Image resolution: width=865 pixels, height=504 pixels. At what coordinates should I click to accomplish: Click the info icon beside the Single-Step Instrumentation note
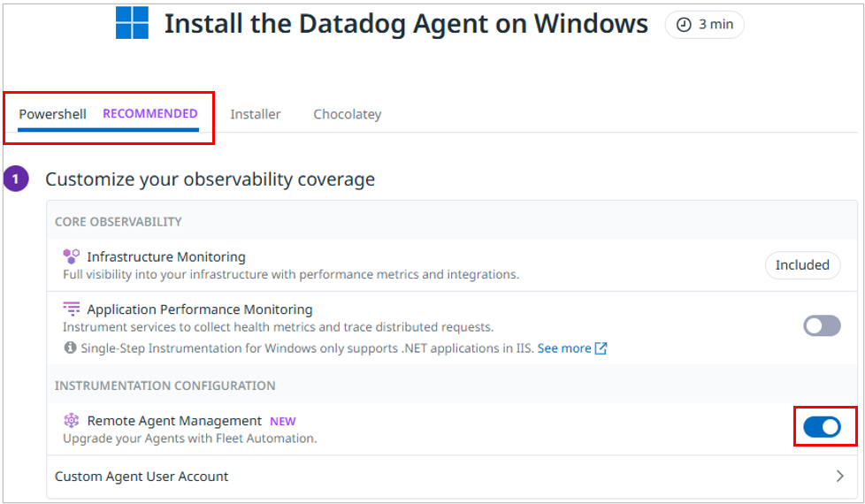click(71, 348)
